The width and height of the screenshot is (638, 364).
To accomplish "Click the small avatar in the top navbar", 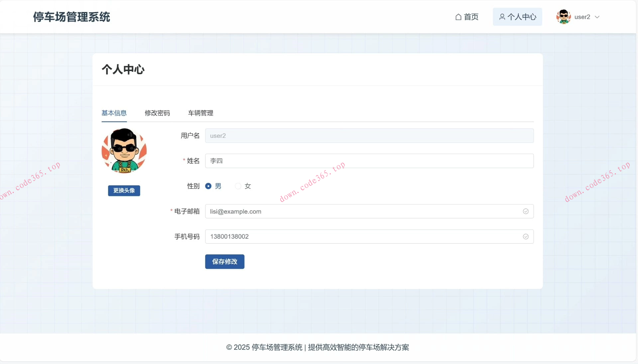I will click(x=563, y=17).
